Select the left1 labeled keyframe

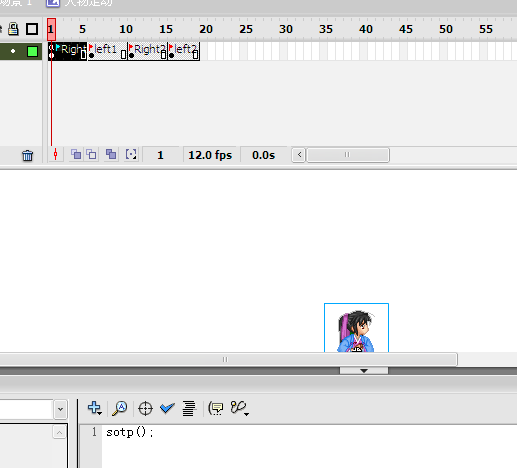[107, 51]
